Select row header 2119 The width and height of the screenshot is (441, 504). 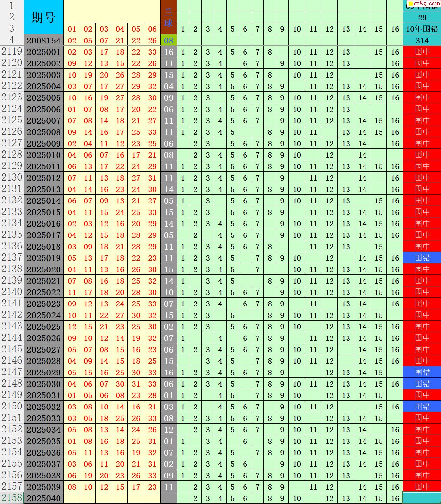coord(12,52)
